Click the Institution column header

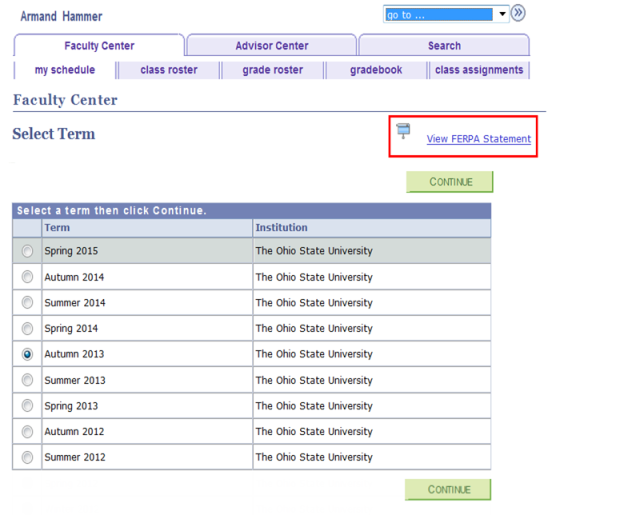pos(372,228)
